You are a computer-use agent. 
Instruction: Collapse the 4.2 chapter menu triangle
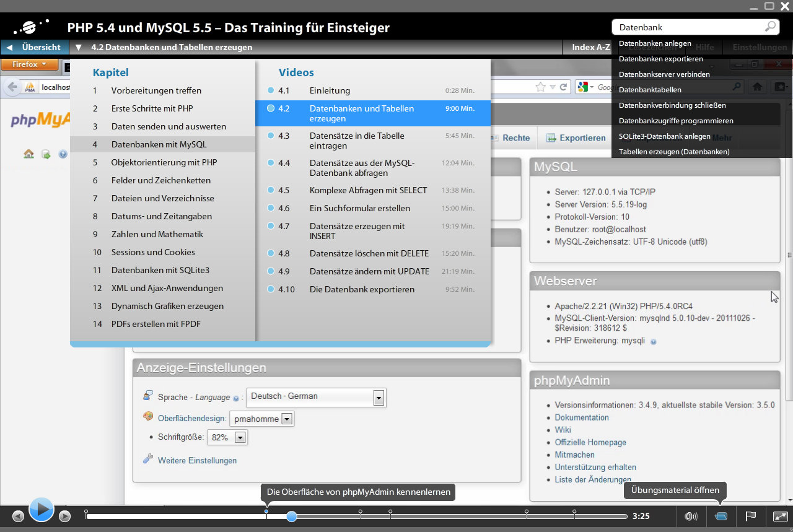79,47
